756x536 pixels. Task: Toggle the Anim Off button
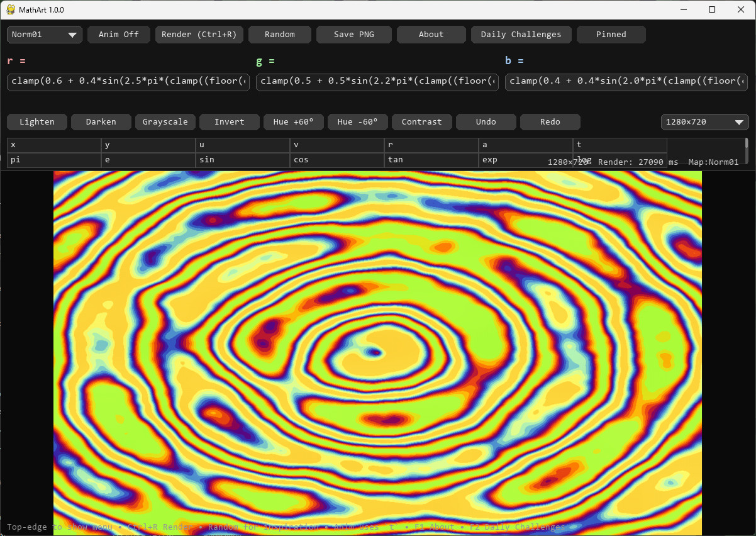coord(119,35)
